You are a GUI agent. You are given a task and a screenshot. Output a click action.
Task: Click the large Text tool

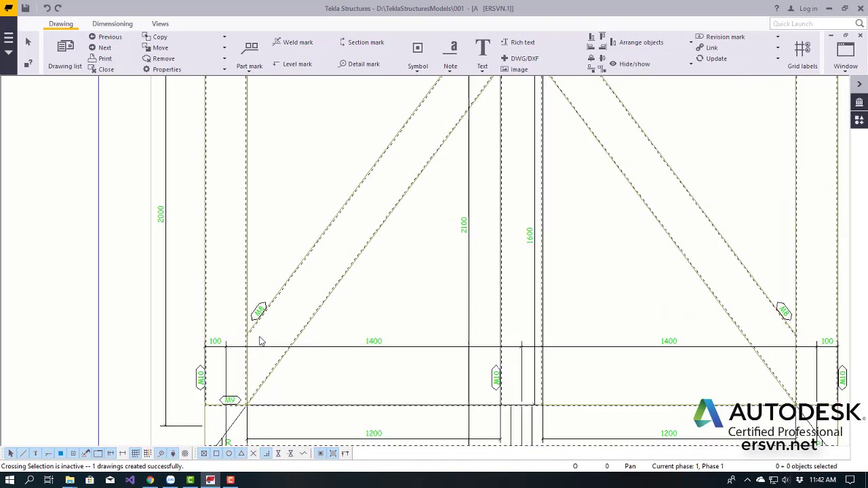(482, 55)
